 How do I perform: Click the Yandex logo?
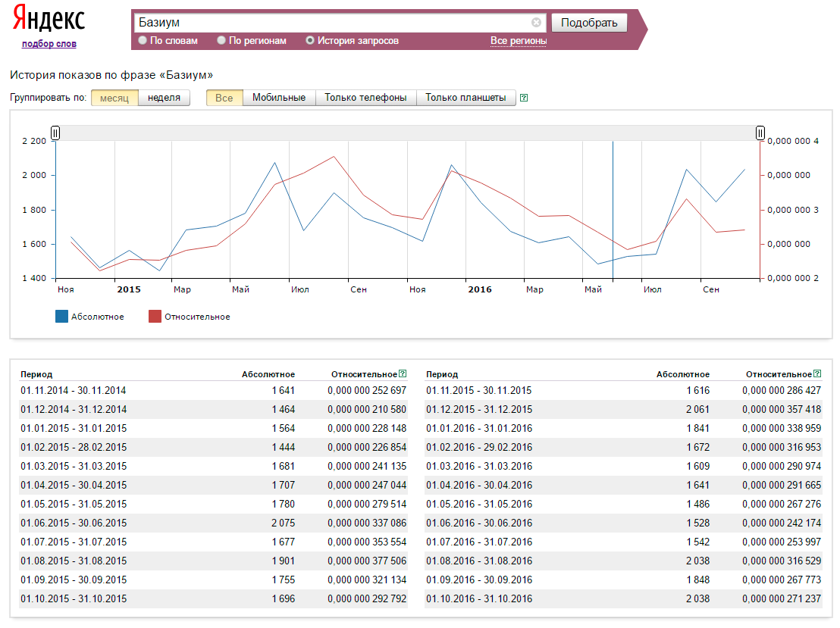(x=49, y=19)
